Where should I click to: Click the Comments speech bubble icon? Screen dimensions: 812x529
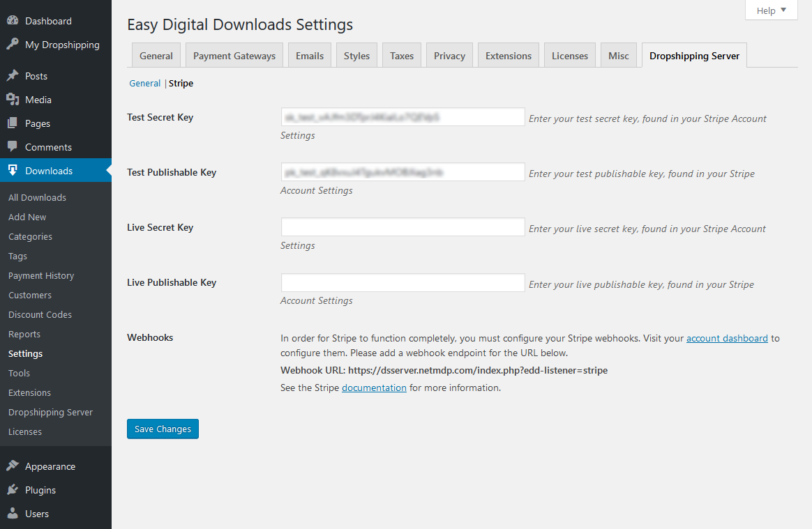13,147
